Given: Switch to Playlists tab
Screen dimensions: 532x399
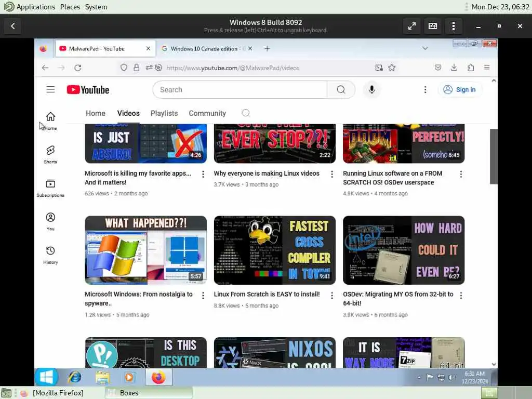Looking at the screenshot, I should coord(164,113).
